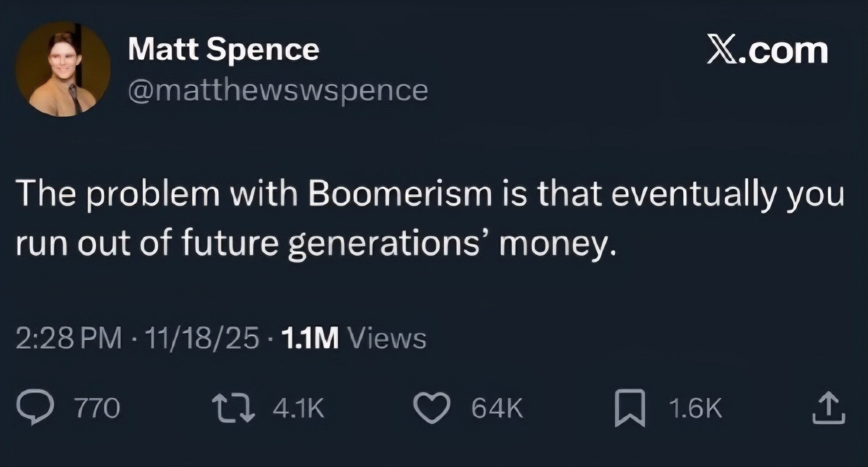Click the word "Views" in the post stats
The image size is (868, 467).
tap(387, 338)
